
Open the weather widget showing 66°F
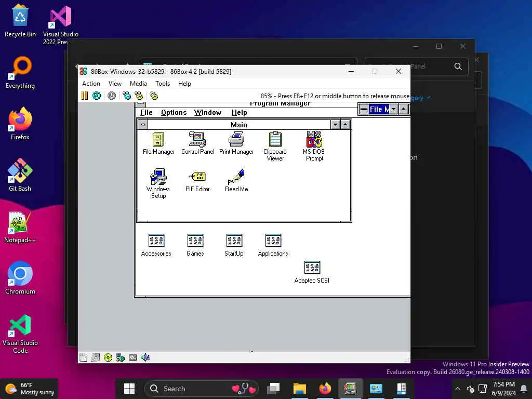pyautogui.click(x=30, y=389)
